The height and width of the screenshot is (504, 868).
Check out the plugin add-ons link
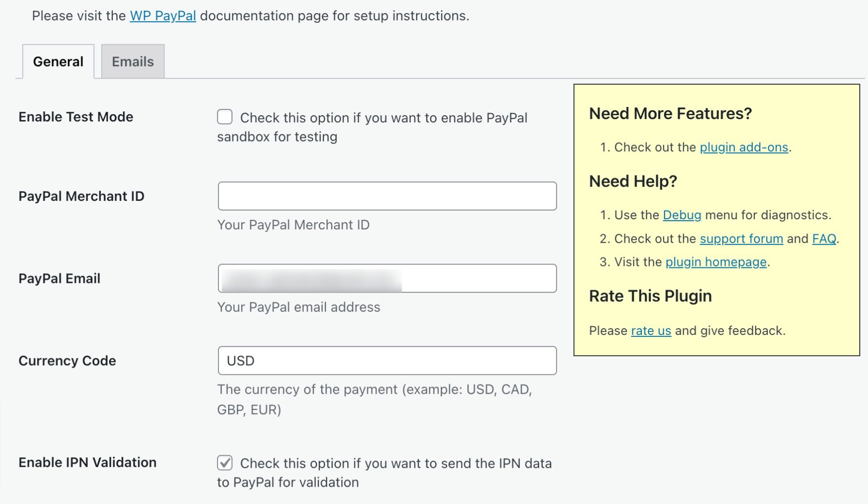pyautogui.click(x=743, y=147)
